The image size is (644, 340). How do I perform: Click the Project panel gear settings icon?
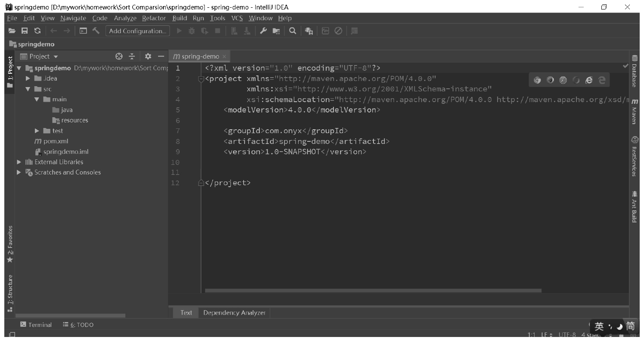tap(148, 56)
